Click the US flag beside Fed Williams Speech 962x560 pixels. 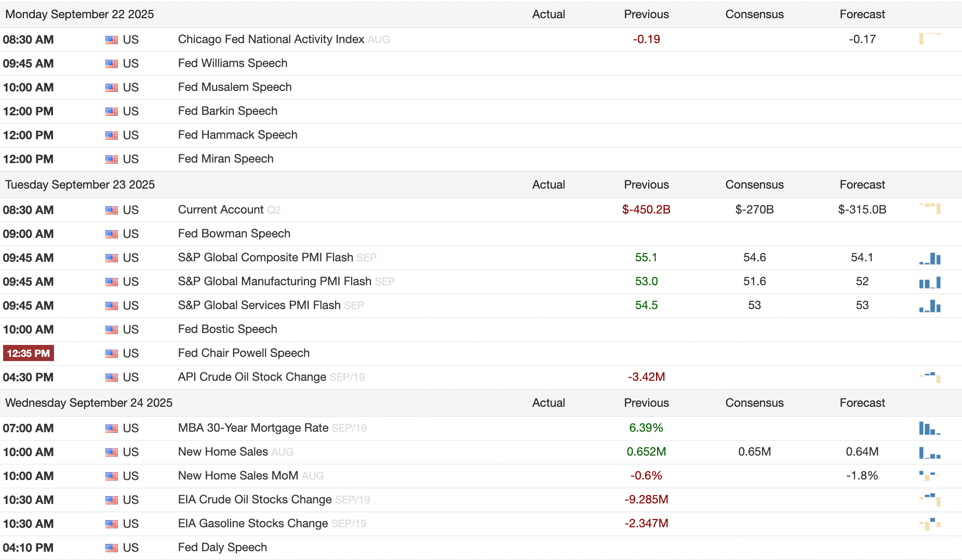pyautogui.click(x=111, y=64)
